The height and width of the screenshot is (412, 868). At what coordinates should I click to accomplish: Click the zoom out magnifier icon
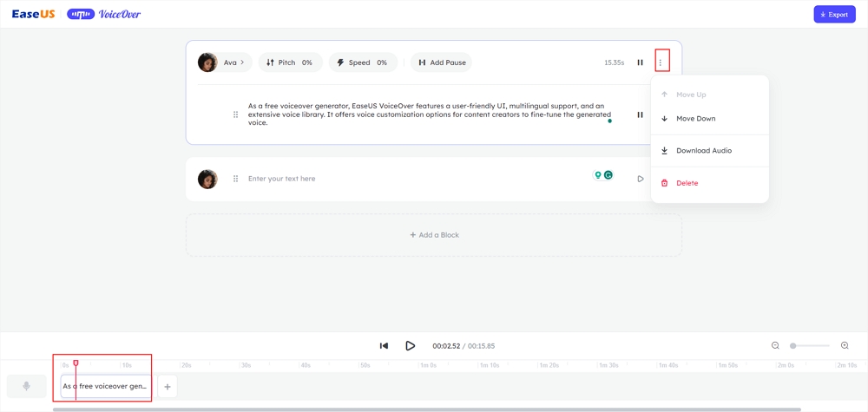[775, 345]
